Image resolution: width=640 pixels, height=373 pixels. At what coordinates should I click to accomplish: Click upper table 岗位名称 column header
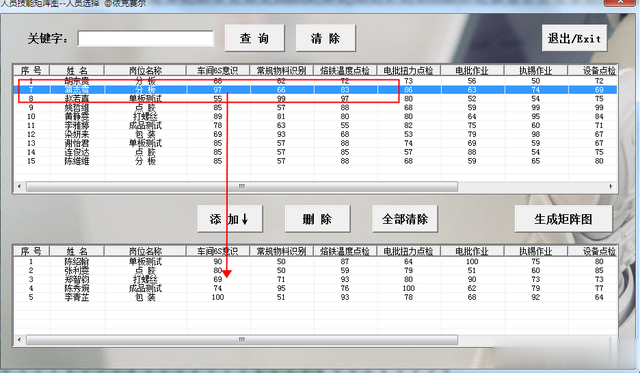coord(145,71)
